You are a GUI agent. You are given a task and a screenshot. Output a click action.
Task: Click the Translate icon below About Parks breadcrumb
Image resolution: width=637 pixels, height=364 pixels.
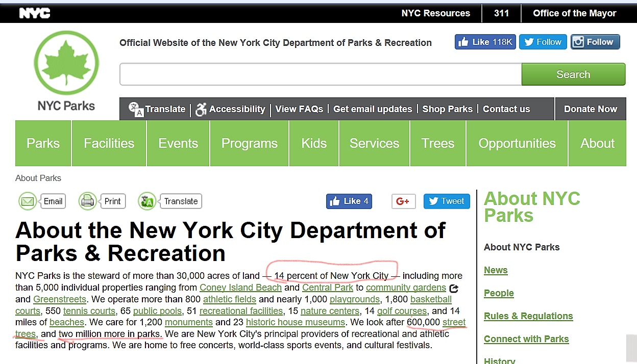(x=147, y=201)
